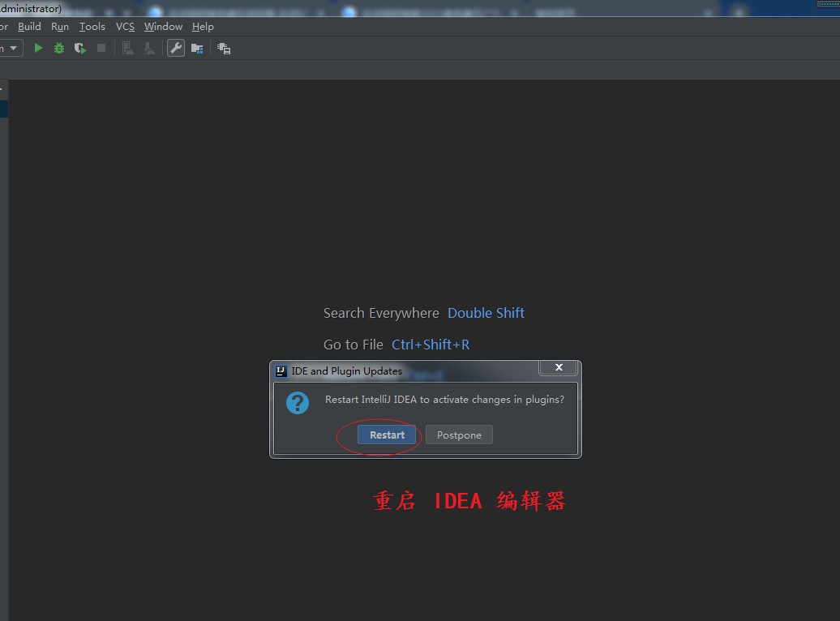
Task: Open the Window menu
Action: pyautogui.click(x=164, y=26)
